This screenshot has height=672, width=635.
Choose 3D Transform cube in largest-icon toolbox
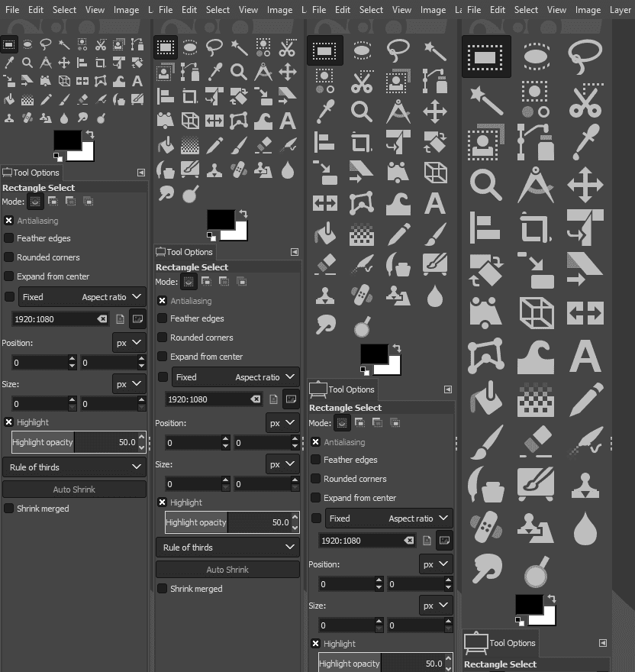pos(536,313)
